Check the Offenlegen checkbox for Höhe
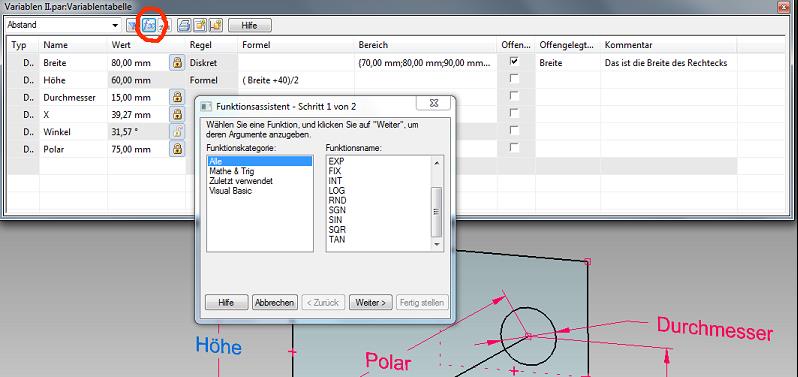This screenshot has height=377, width=798. 515,79
